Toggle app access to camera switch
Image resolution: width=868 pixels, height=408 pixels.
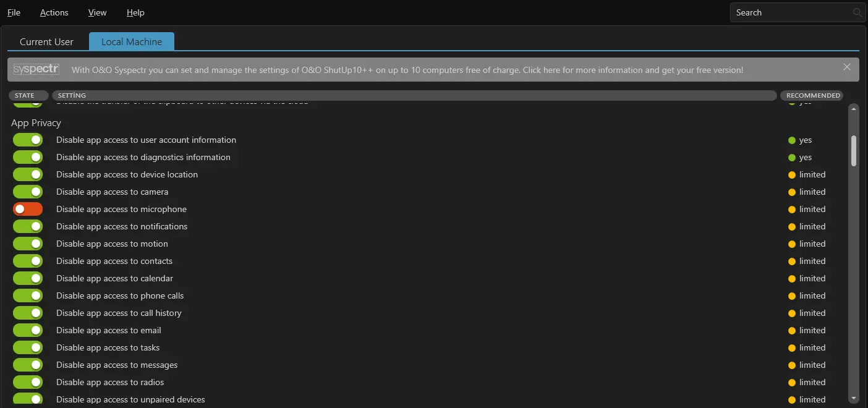[28, 192]
